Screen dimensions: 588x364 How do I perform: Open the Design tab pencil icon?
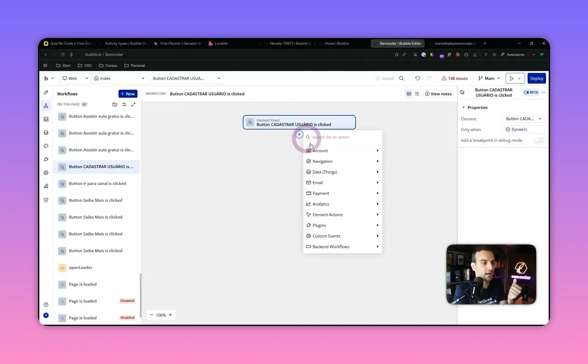(46, 92)
